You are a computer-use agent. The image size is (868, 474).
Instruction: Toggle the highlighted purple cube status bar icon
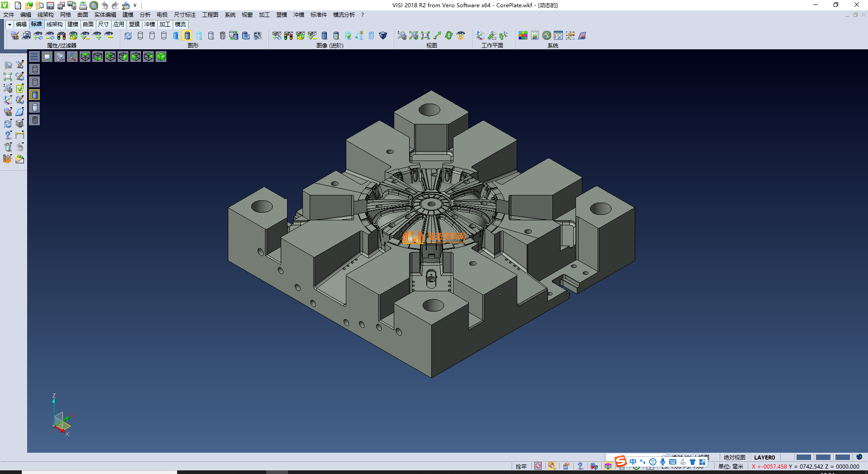point(608,466)
